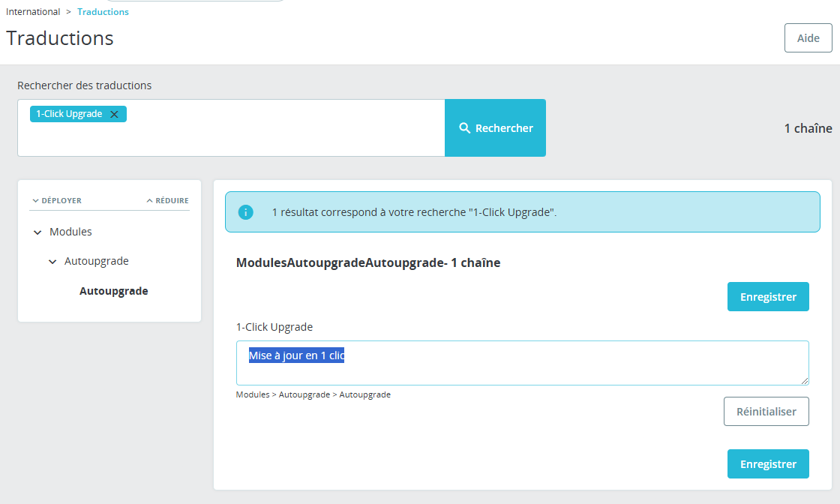Click the top Enregistrer button
840x504 pixels.
coord(768,297)
